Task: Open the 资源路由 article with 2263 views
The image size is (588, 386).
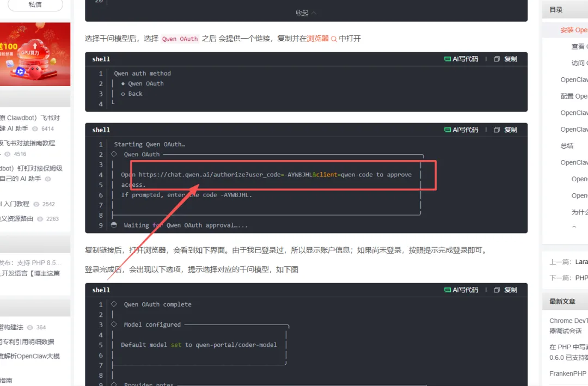Action: tap(16, 219)
